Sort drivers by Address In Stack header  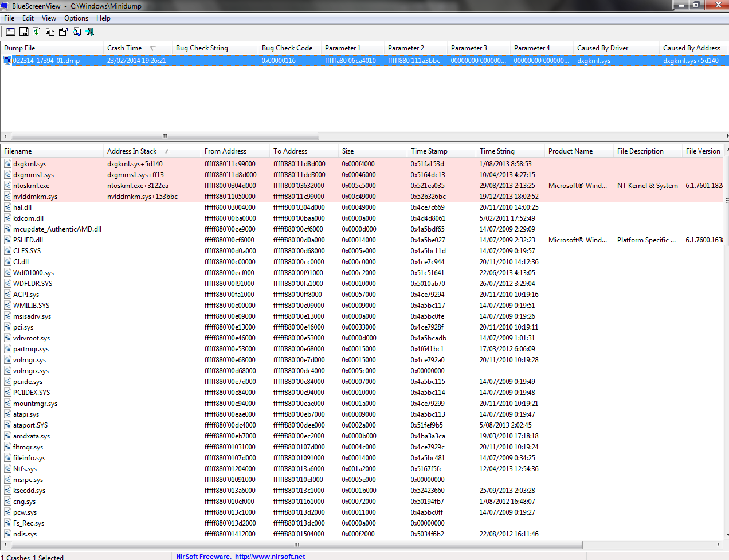tap(132, 151)
